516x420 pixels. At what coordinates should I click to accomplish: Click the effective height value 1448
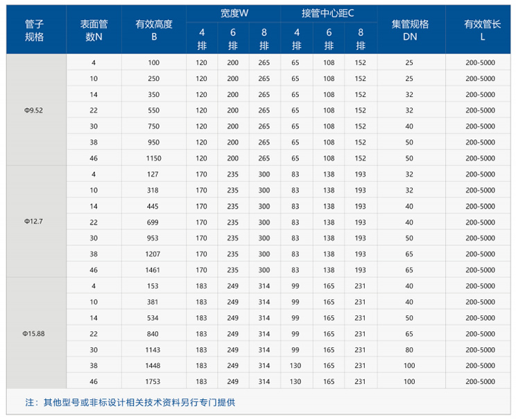click(153, 366)
